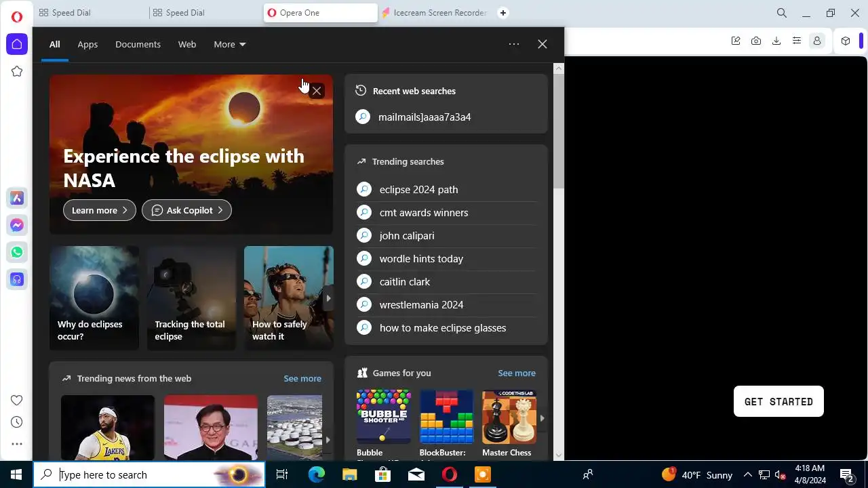
Task: Click Learn more on NASA banner
Action: 100,210
